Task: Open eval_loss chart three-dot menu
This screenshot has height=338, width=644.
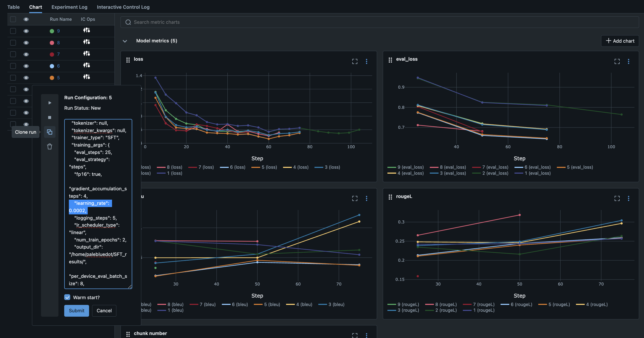Action: (x=628, y=62)
